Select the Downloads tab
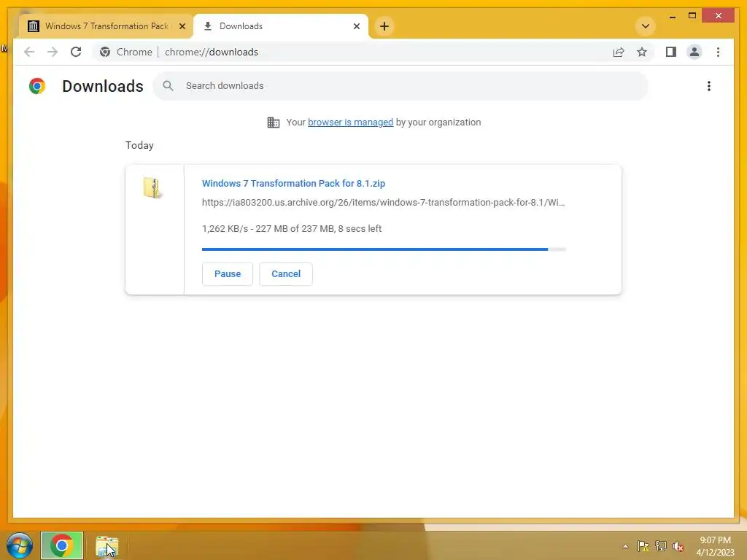The width and height of the screenshot is (747, 560). coord(281,26)
